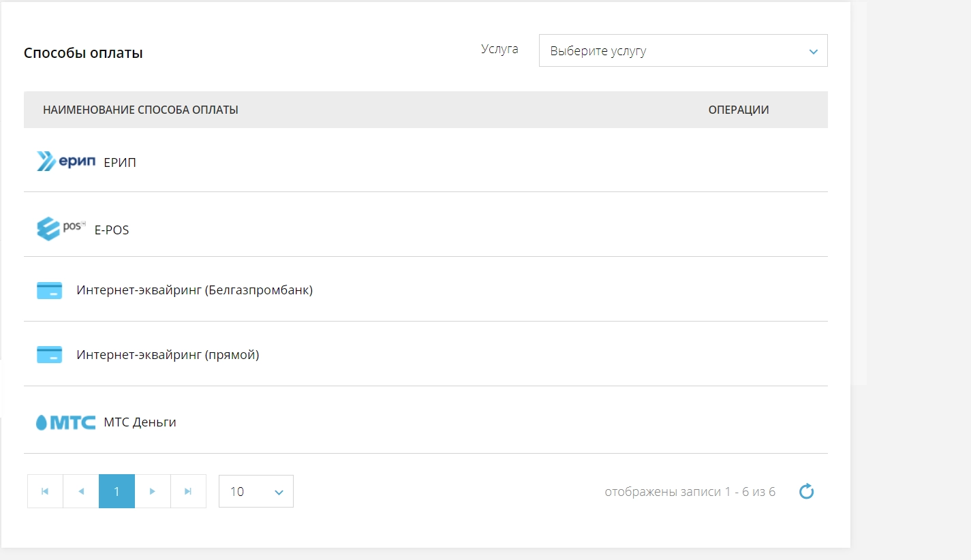Image resolution: width=971 pixels, height=560 pixels.
Task: Click the Способы оплаты heading
Action: point(83,53)
